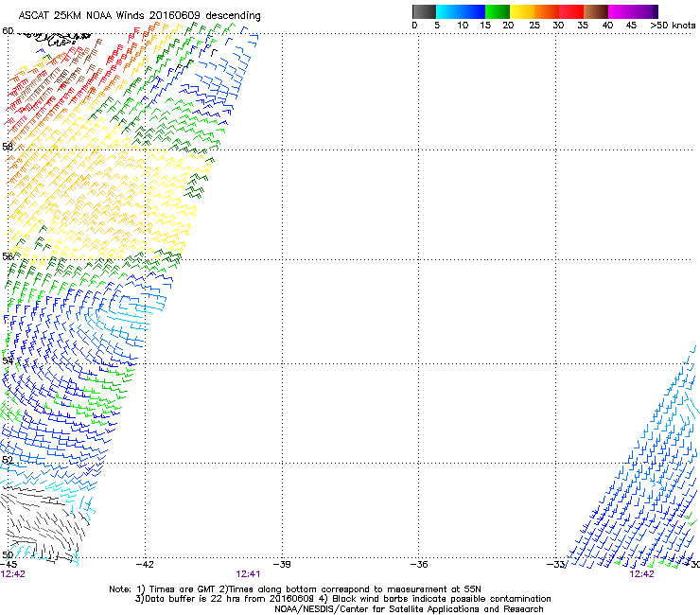The width and height of the screenshot is (700, 615).
Task: Choose the orange 25–30 knots colorbar segment
Action: (x=547, y=11)
